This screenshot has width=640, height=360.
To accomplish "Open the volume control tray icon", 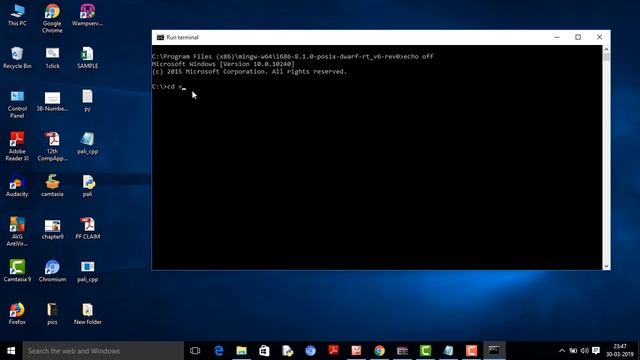I will click(x=584, y=351).
